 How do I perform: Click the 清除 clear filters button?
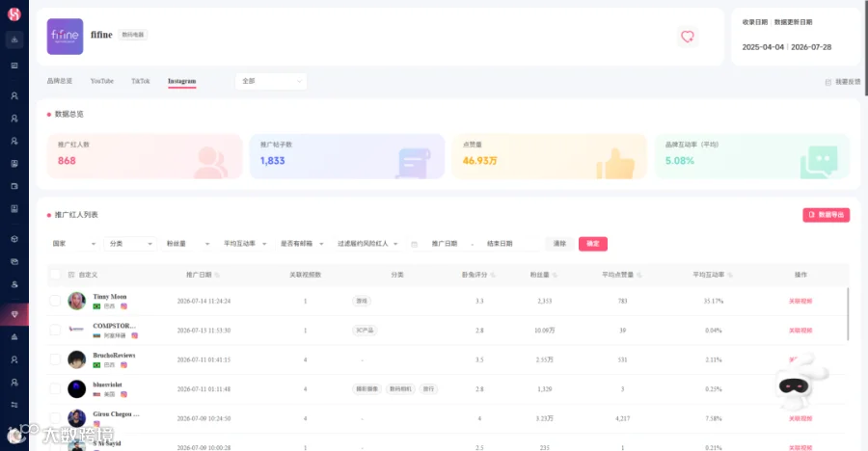point(559,244)
